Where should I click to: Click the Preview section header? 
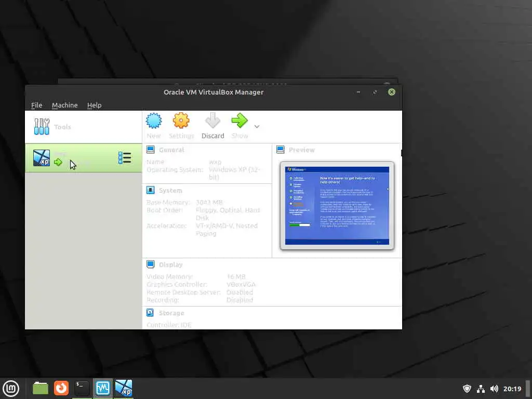302,150
